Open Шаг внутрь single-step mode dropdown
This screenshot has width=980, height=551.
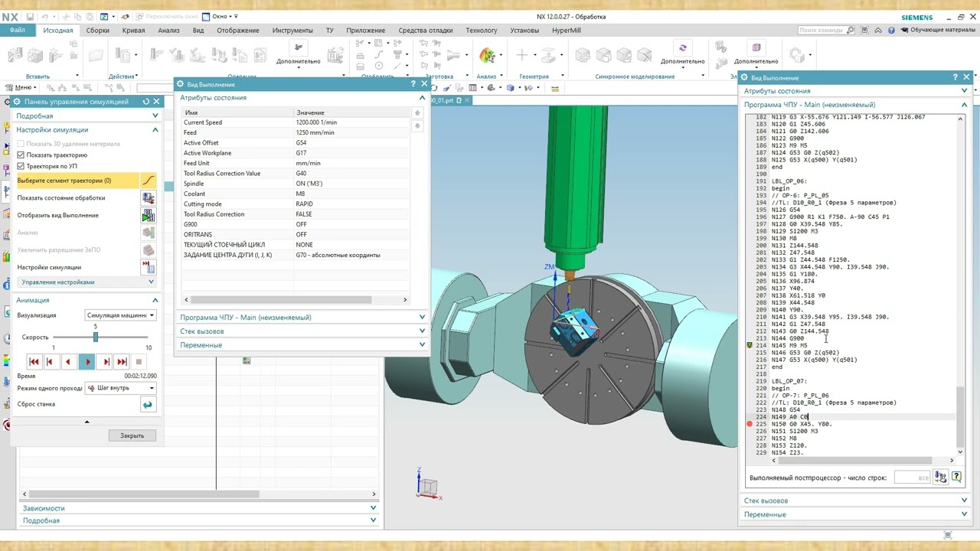tap(120, 388)
